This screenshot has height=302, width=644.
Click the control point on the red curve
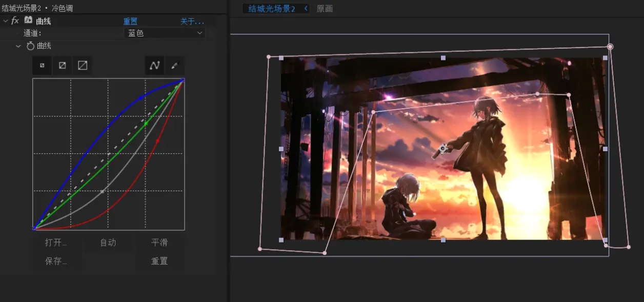(157, 140)
